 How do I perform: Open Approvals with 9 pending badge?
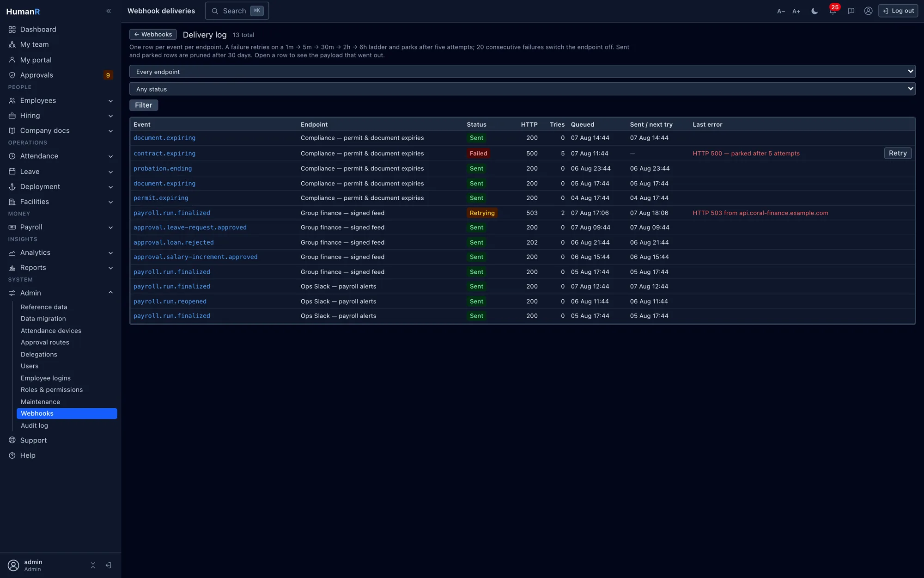pos(61,75)
